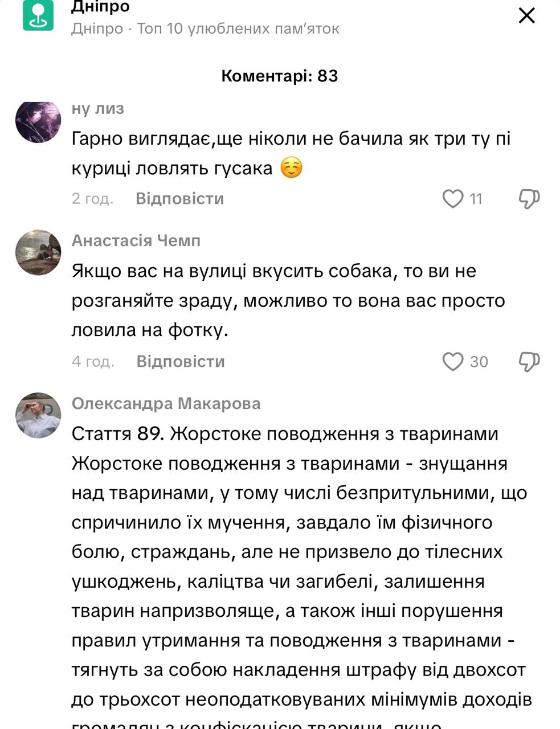Like Анастасія Чемп's comment with heart
The width and height of the screenshot is (560, 729).
pos(453,362)
